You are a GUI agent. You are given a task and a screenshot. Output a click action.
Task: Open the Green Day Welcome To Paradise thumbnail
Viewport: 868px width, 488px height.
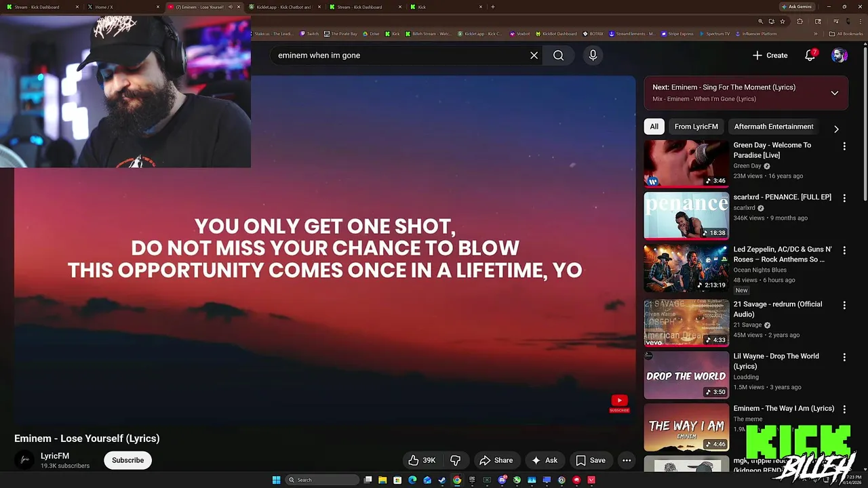tap(686, 163)
